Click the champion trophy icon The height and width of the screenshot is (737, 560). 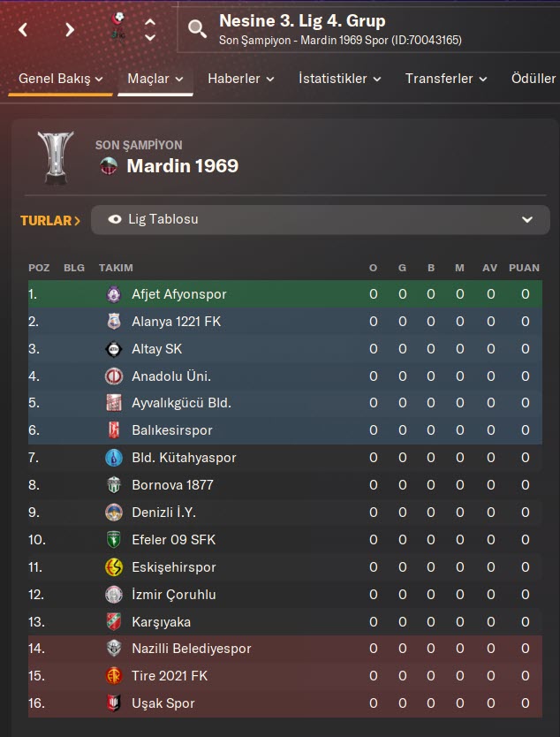click(55, 157)
